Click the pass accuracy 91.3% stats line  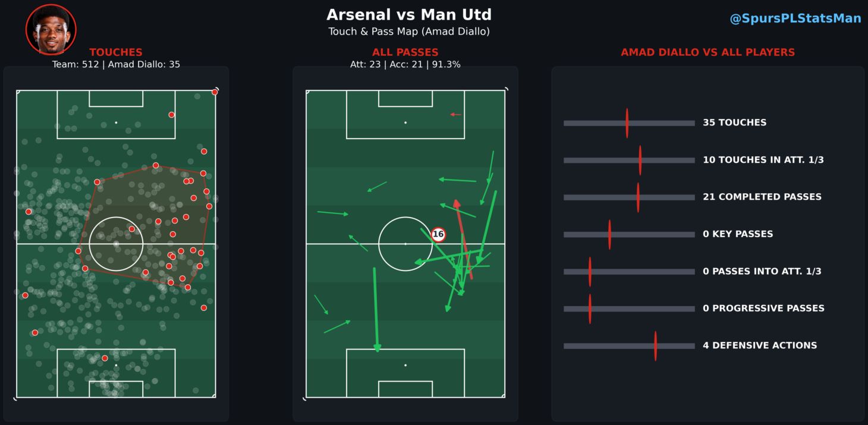click(405, 64)
